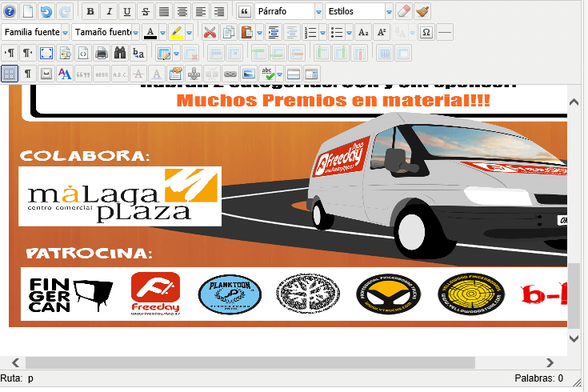Image resolution: width=588 pixels, height=392 pixels.
Task: Toggle full justify alignment
Action: click(x=164, y=11)
